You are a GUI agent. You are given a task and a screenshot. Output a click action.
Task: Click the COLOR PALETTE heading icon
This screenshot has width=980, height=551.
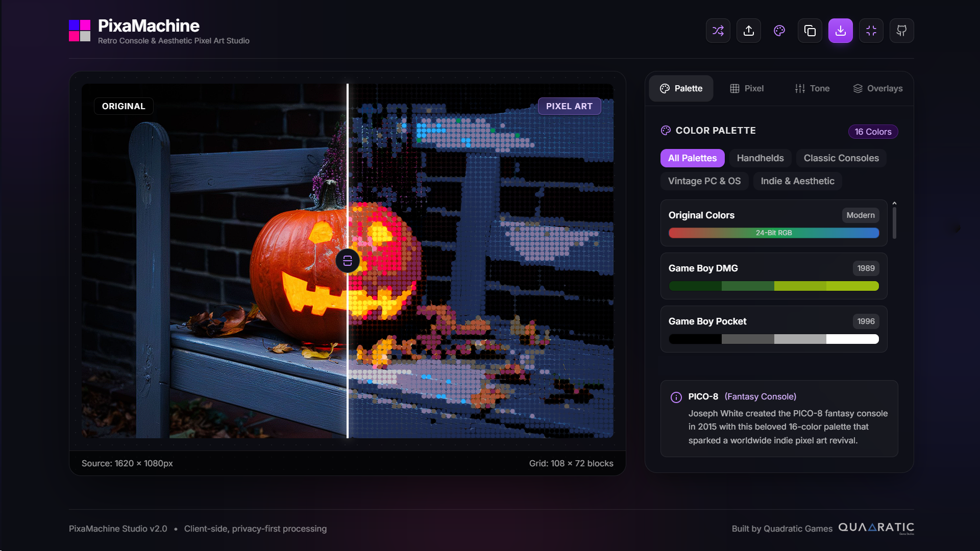[x=666, y=131]
